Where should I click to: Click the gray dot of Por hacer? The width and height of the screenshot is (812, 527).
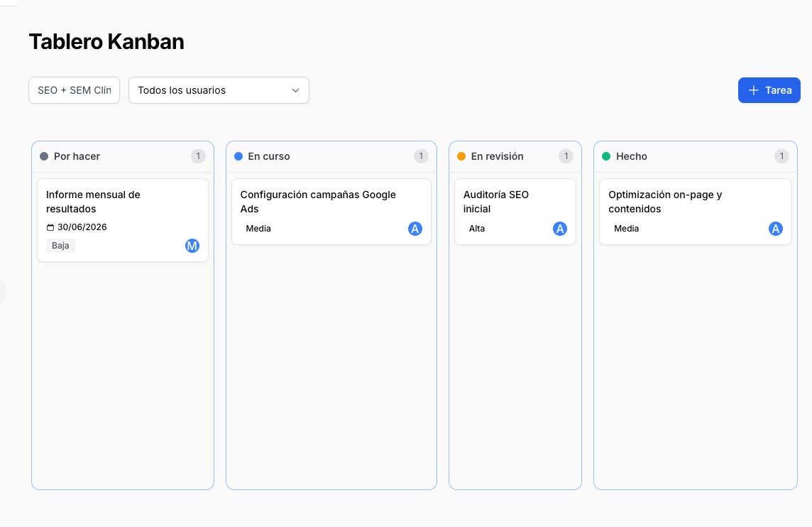[x=44, y=156]
